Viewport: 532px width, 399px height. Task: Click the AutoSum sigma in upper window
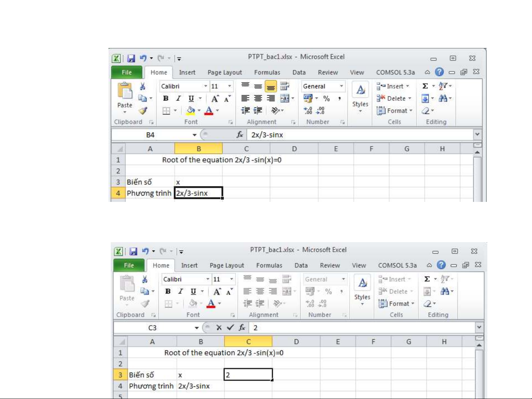tap(425, 86)
